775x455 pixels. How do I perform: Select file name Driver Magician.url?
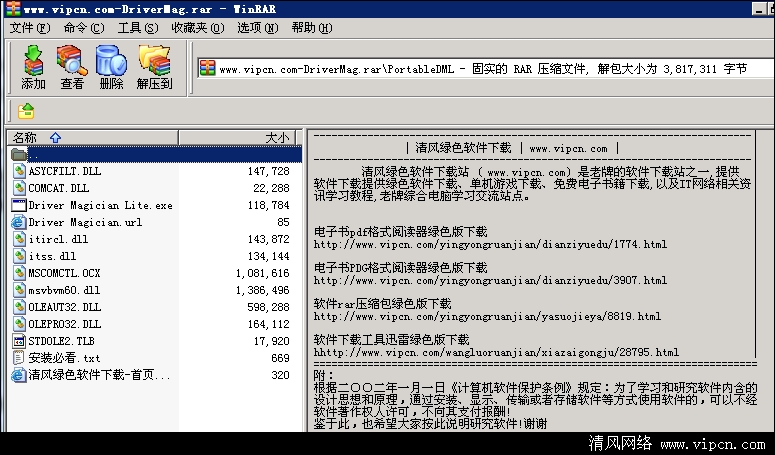coord(85,222)
